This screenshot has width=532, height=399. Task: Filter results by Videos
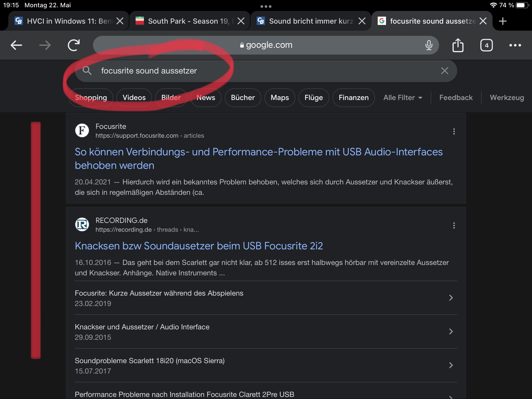click(x=134, y=98)
